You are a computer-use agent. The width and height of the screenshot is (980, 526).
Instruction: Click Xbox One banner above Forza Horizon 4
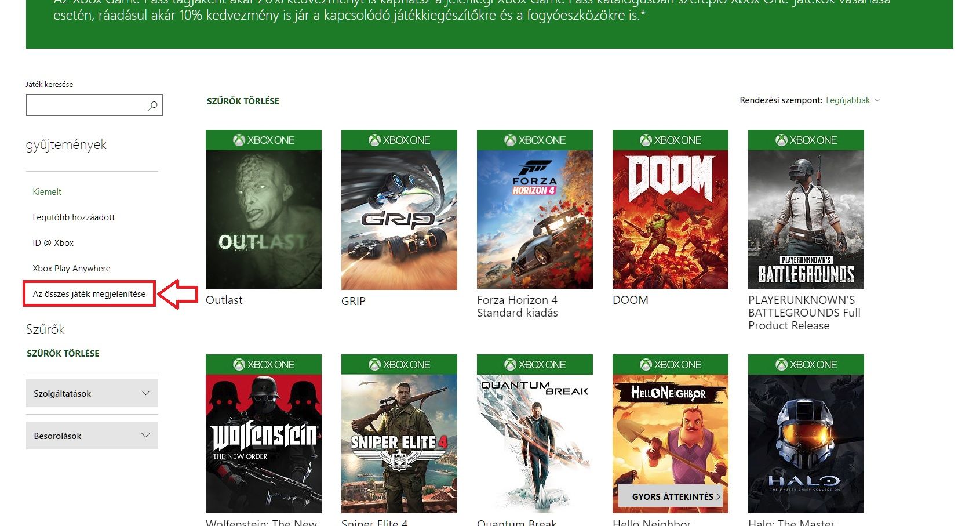(x=535, y=140)
